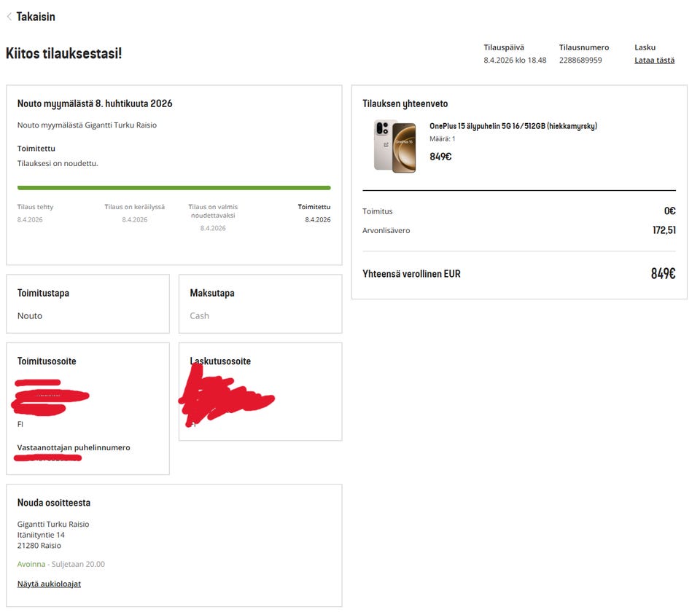Image resolution: width=700 pixels, height=612 pixels.
Task: Click the Arvonlisävero label
Action: [386, 231]
